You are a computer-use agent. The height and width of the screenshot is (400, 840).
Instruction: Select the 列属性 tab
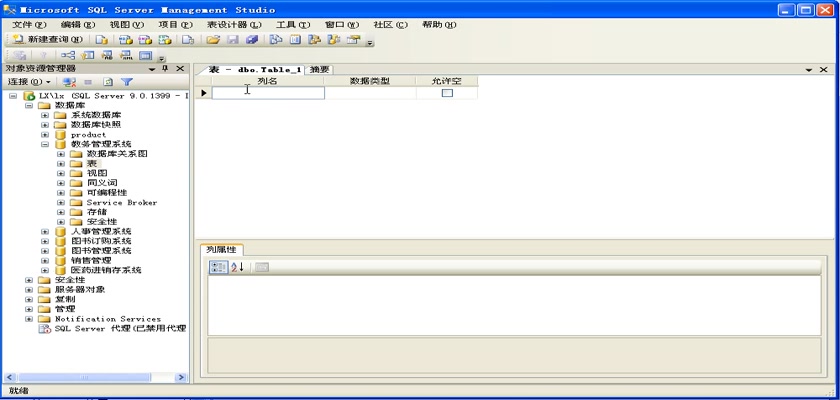221,250
